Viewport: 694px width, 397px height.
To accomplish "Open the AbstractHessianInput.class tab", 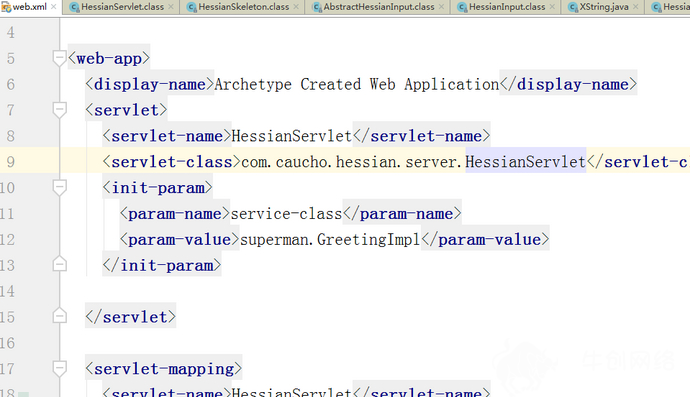I will tap(379, 7).
